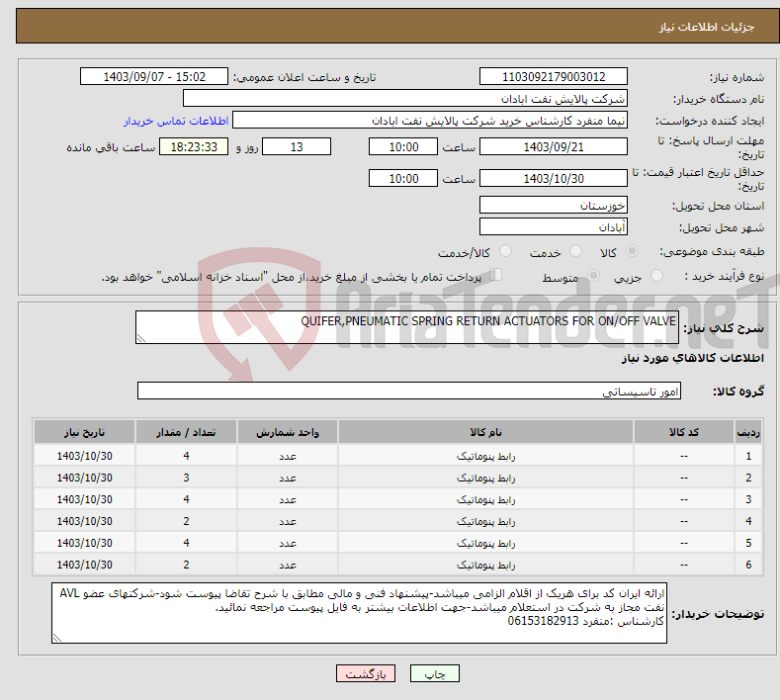This screenshot has height=700, width=780.
Task: Click the buyer notes text area
Action: pos(359,613)
